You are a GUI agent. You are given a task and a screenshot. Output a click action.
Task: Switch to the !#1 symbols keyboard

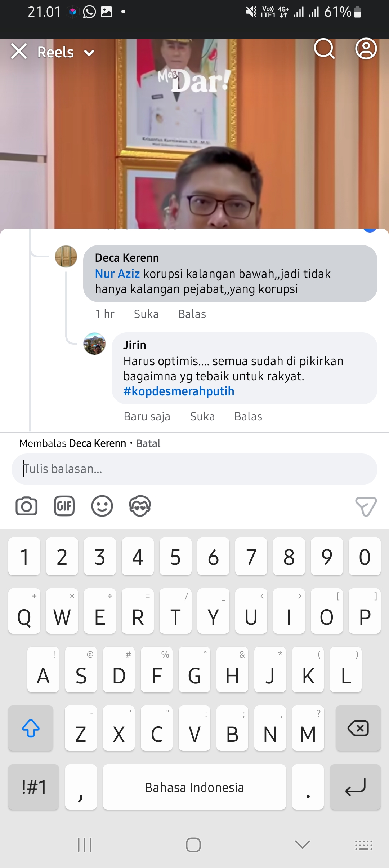[x=34, y=787]
